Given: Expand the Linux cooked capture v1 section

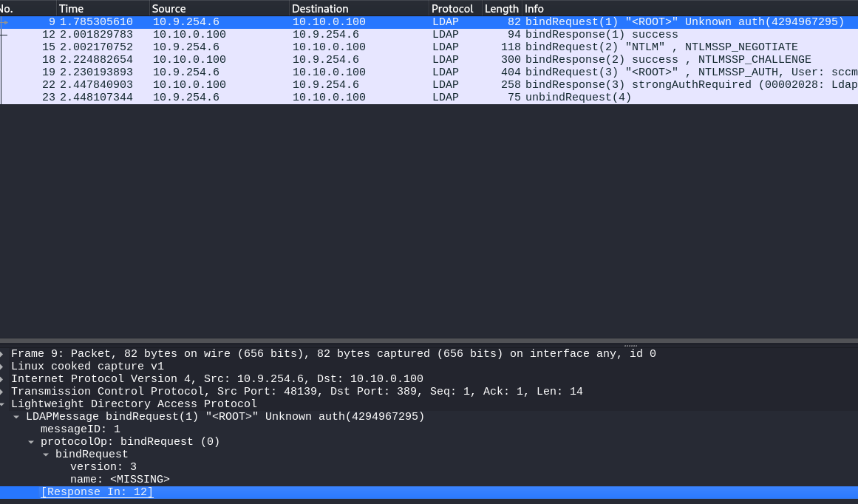Looking at the screenshot, I should (x=4, y=367).
